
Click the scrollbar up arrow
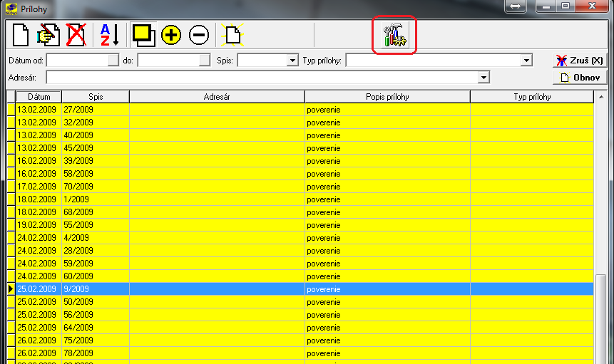(x=601, y=97)
